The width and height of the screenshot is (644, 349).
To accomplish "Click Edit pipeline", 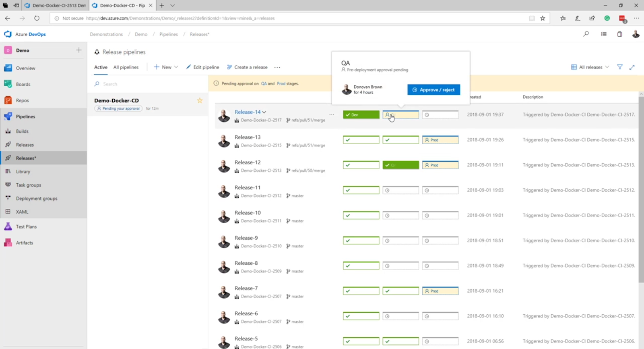I will click(202, 67).
